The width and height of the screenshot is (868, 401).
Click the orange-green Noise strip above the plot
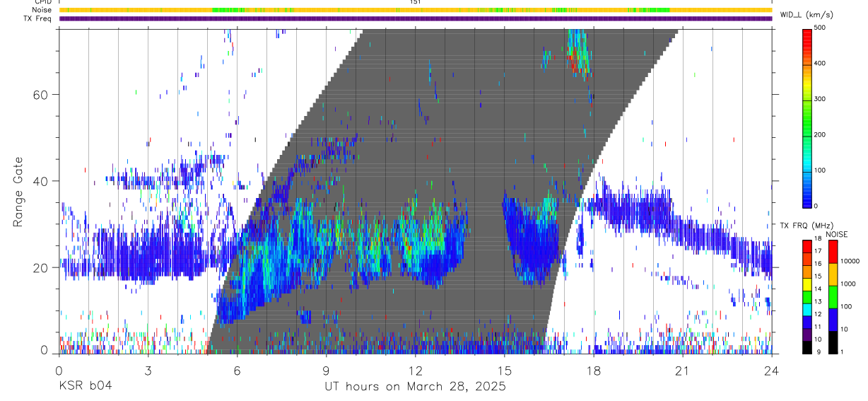415,10
